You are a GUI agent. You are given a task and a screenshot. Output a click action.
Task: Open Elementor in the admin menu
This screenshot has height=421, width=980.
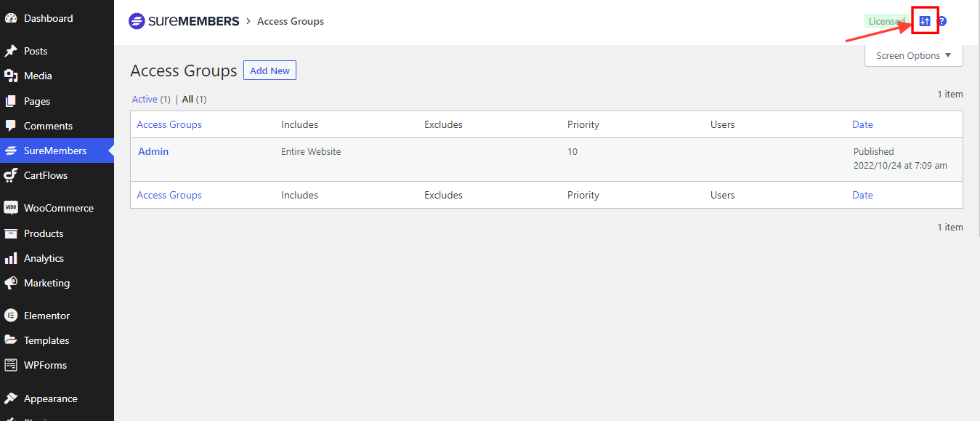click(x=46, y=316)
